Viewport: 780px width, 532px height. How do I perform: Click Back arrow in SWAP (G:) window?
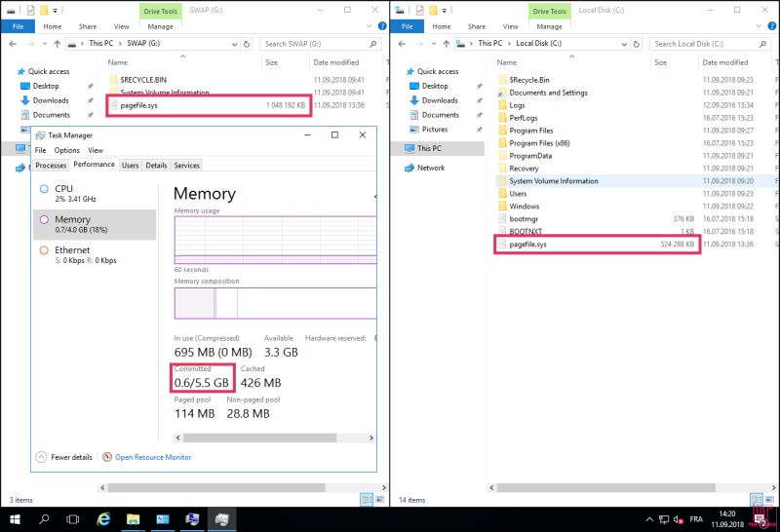point(13,44)
